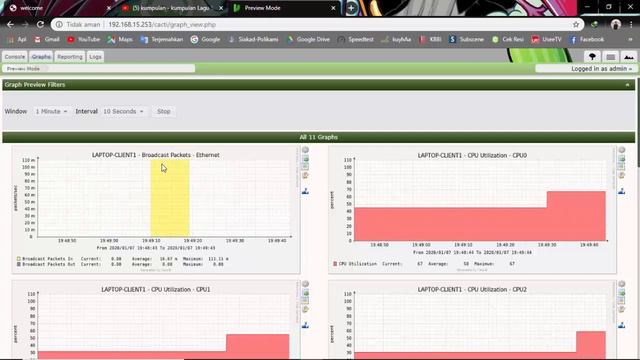
Task: Switch to List View icon tab
Action: coord(611,57)
